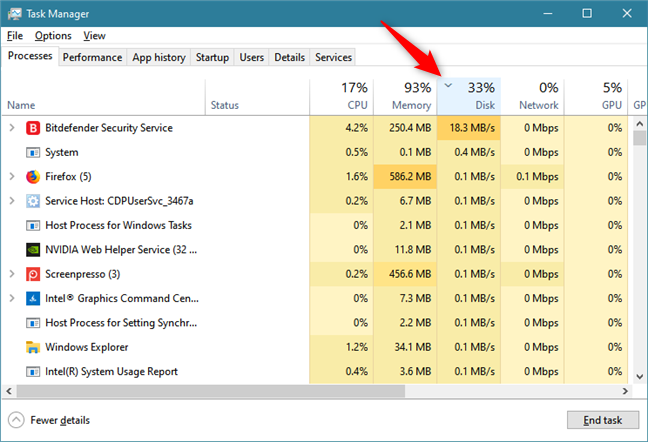Click the Fewer details circle arrow icon
Viewport: 648px width, 442px height.
coord(16,420)
